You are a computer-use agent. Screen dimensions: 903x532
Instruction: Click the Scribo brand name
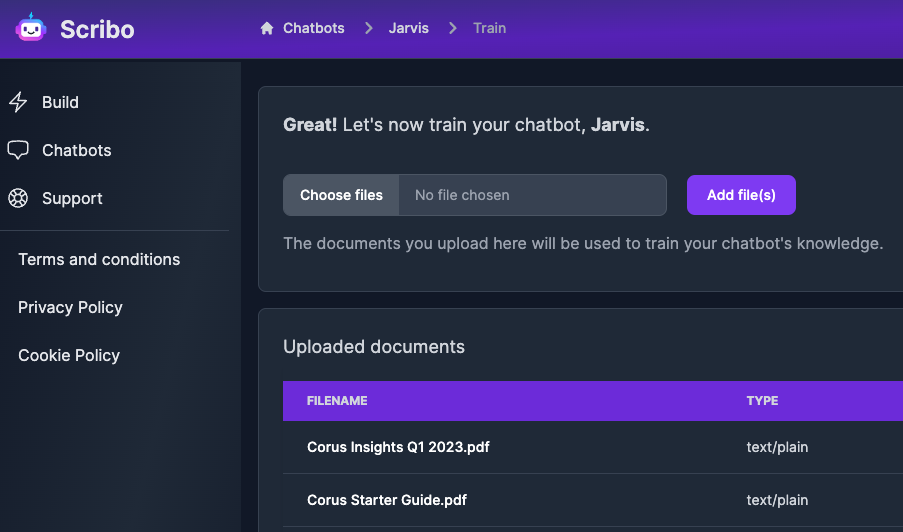(97, 29)
